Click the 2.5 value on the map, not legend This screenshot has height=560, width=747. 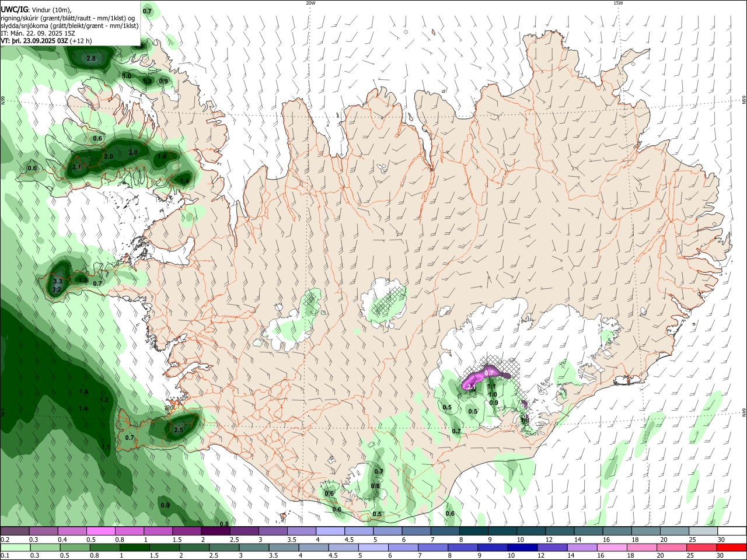pyautogui.click(x=179, y=430)
